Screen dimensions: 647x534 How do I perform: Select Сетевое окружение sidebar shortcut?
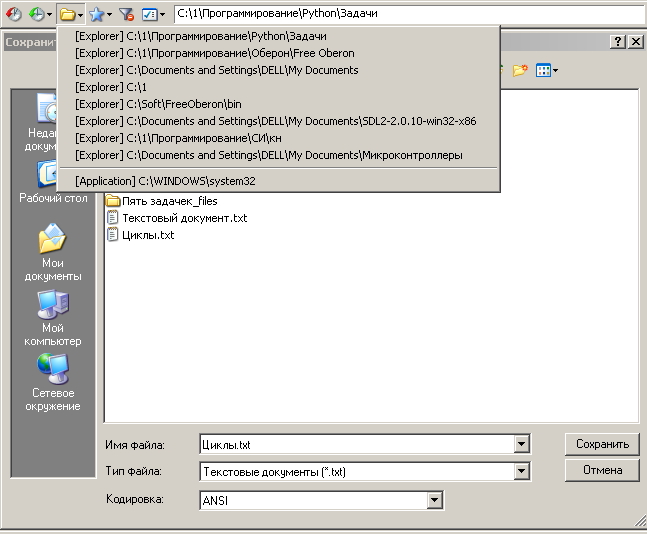(54, 383)
